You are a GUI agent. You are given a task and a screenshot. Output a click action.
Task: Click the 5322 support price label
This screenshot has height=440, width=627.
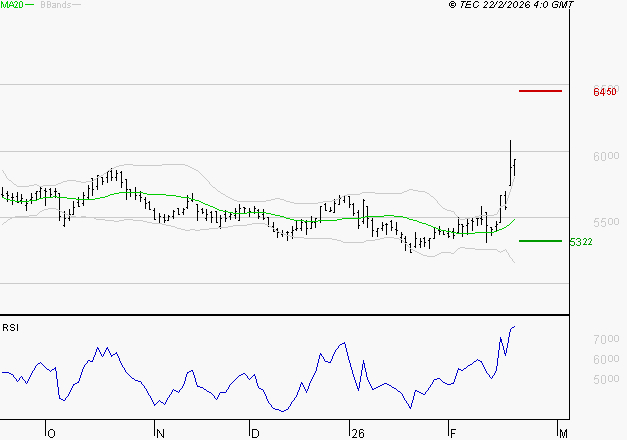click(x=581, y=242)
